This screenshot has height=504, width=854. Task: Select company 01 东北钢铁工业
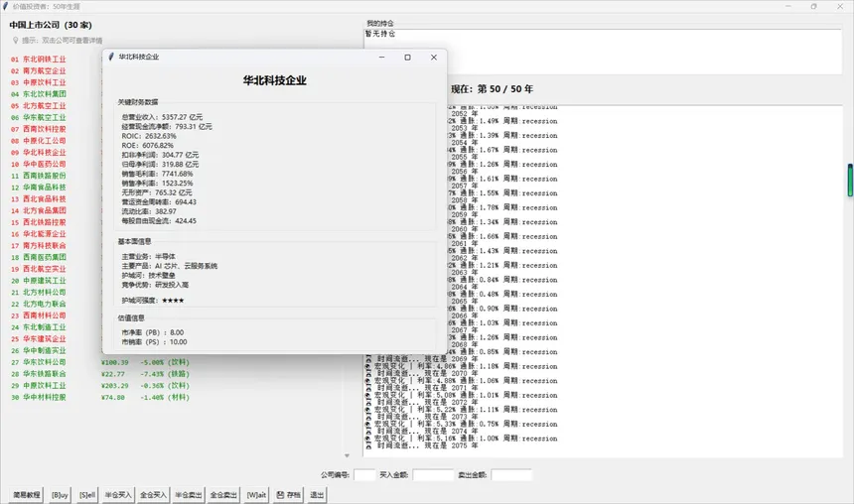point(39,60)
